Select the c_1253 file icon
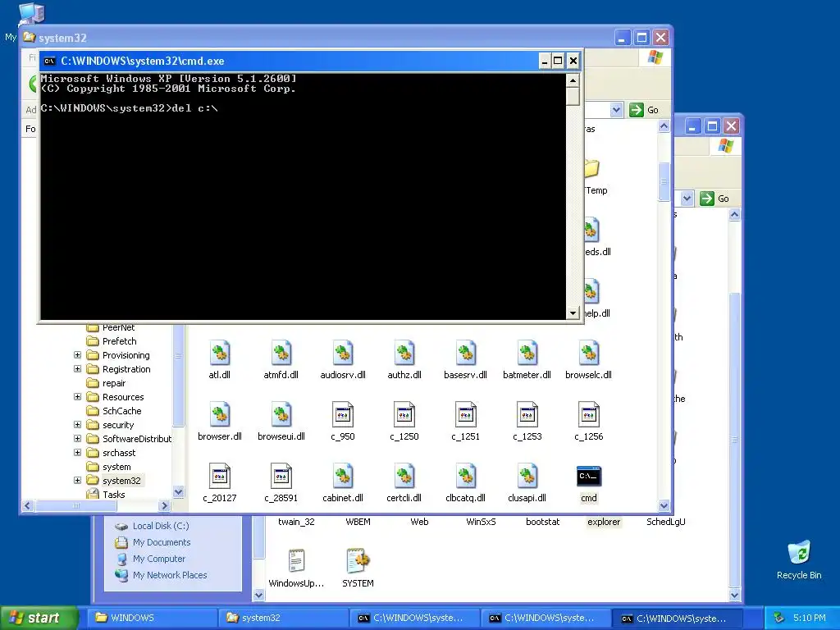The image size is (840, 630). [527, 414]
